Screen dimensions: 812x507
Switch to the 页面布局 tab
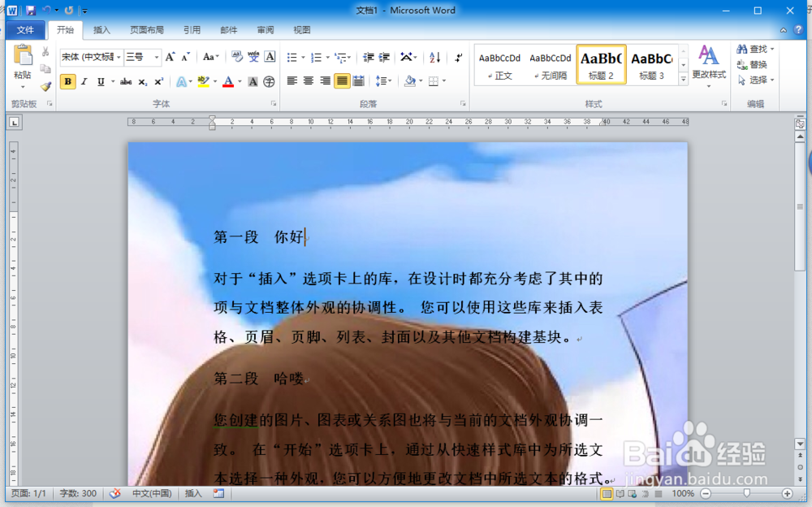(146, 30)
